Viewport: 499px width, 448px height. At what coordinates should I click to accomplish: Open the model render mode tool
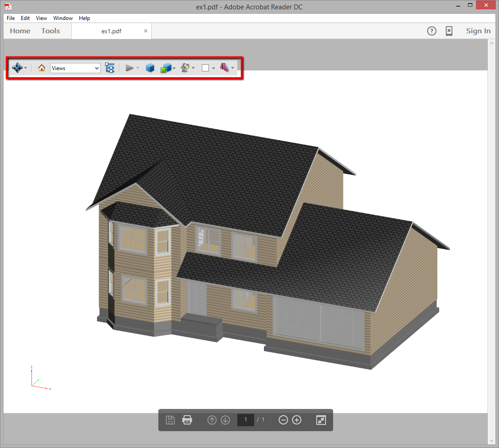coord(165,68)
